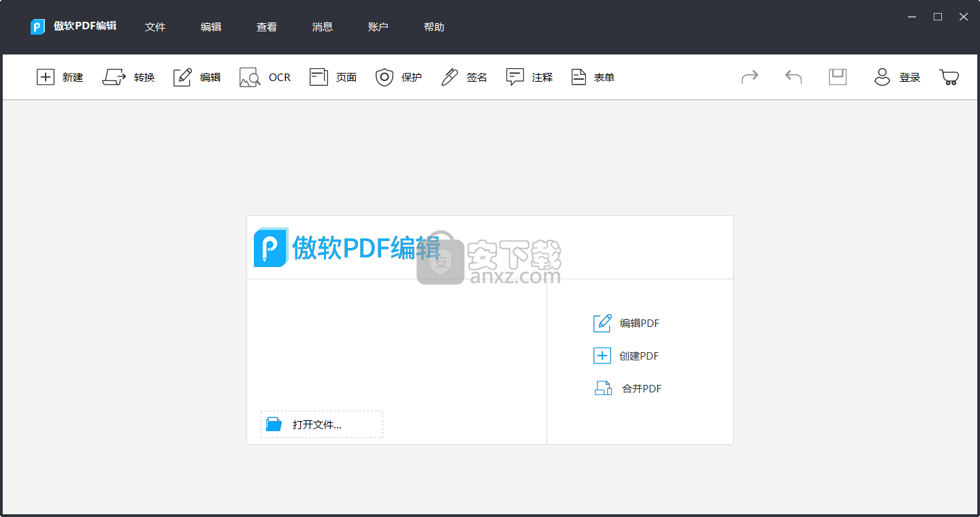This screenshot has height=517, width=980.
Task: Click the 合并PDF merge icon
Action: point(603,388)
